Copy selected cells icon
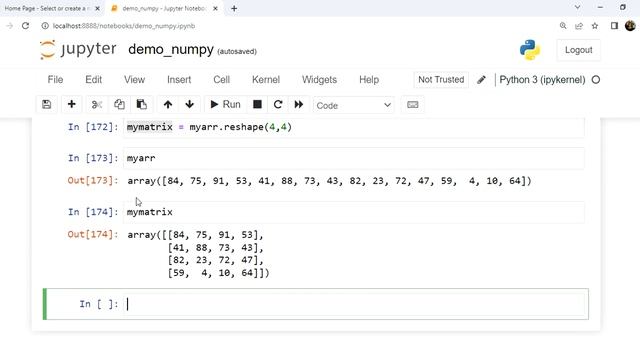 119,104
